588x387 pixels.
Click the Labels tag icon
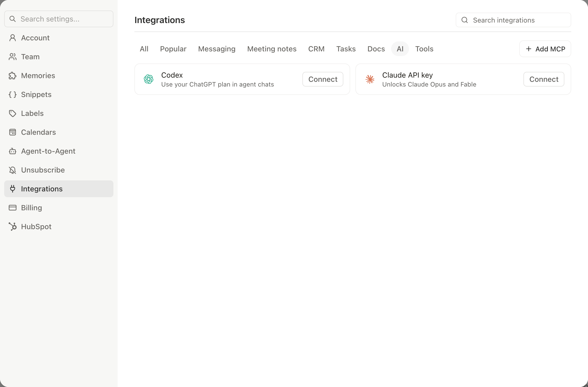[13, 113]
